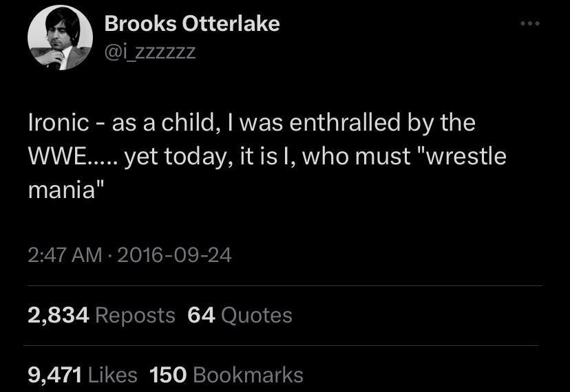
Task: Click the word "mania" on the last line
Action: [x=67, y=188]
